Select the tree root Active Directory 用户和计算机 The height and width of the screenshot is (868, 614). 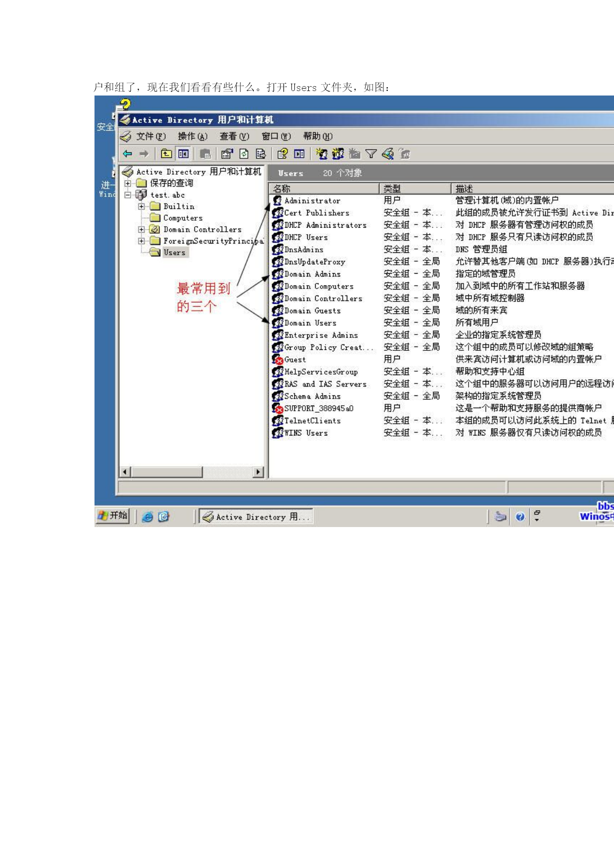pos(191,172)
